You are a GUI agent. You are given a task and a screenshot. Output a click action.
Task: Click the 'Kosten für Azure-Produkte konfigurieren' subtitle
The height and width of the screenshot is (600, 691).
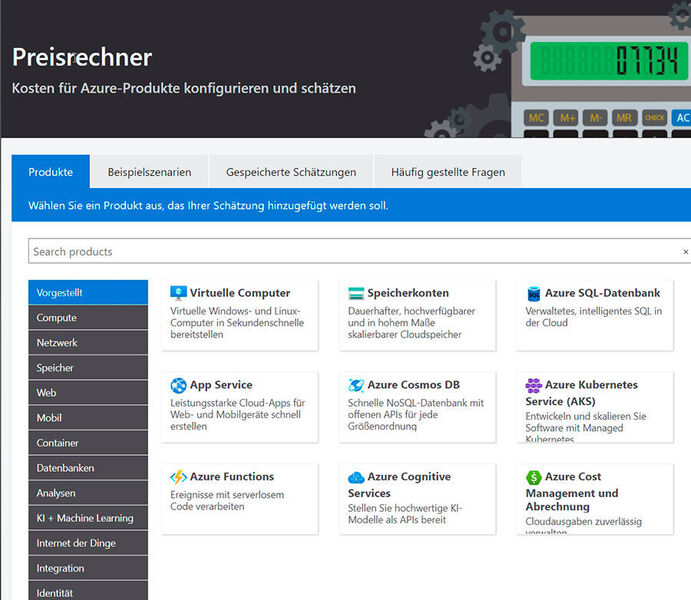click(184, 88)
